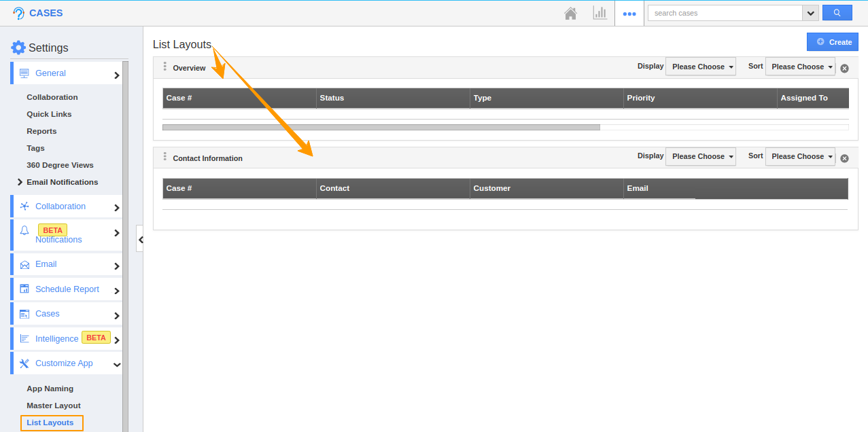Collapse the General section chevron
The image size is (868, 432).
pyautogui.click(x=117, y=75)
